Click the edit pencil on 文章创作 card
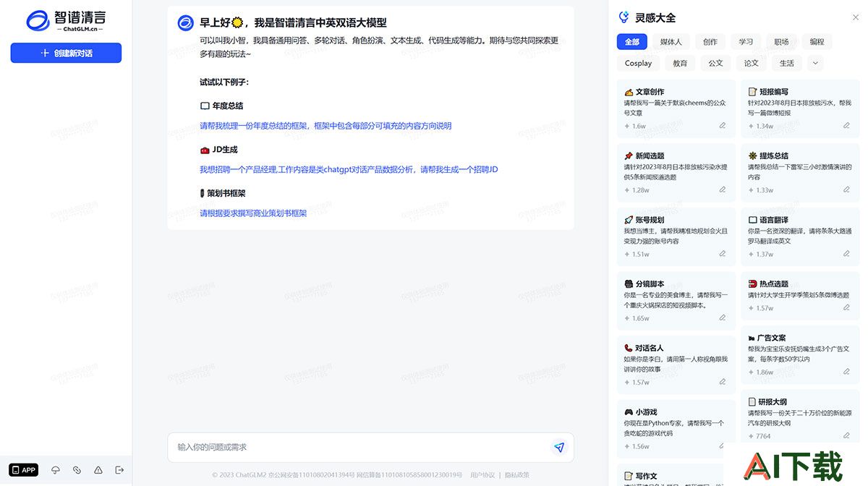This screenshot has width=868, height=486. [x=723, y=126]
